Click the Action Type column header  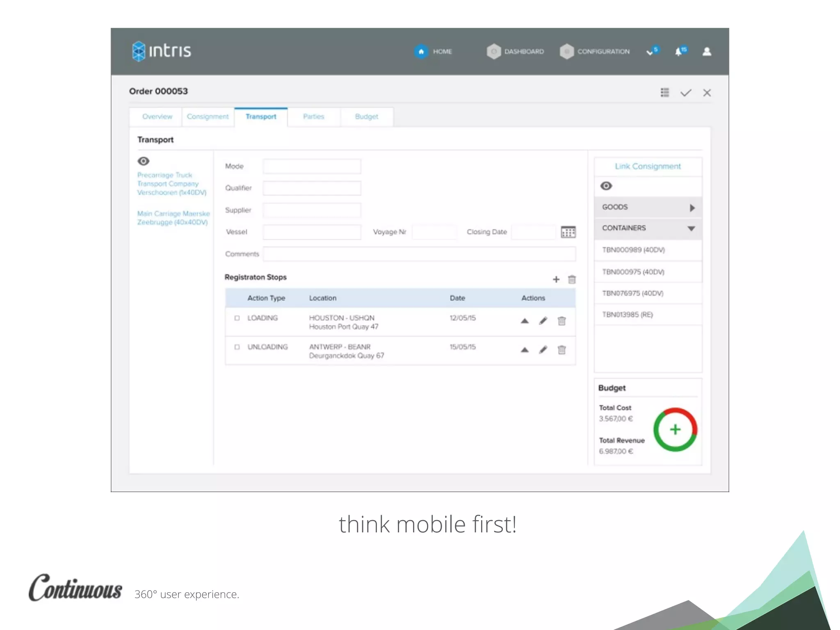[266, 298]
